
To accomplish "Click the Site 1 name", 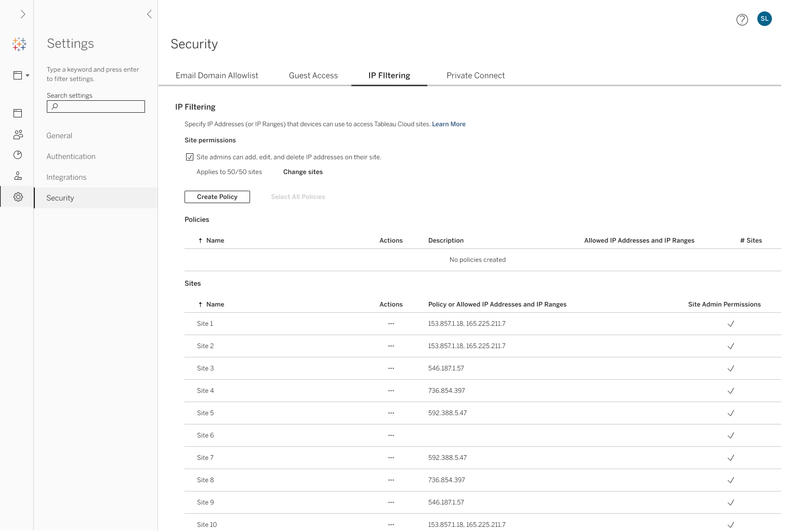I will [x=205, y=324].
